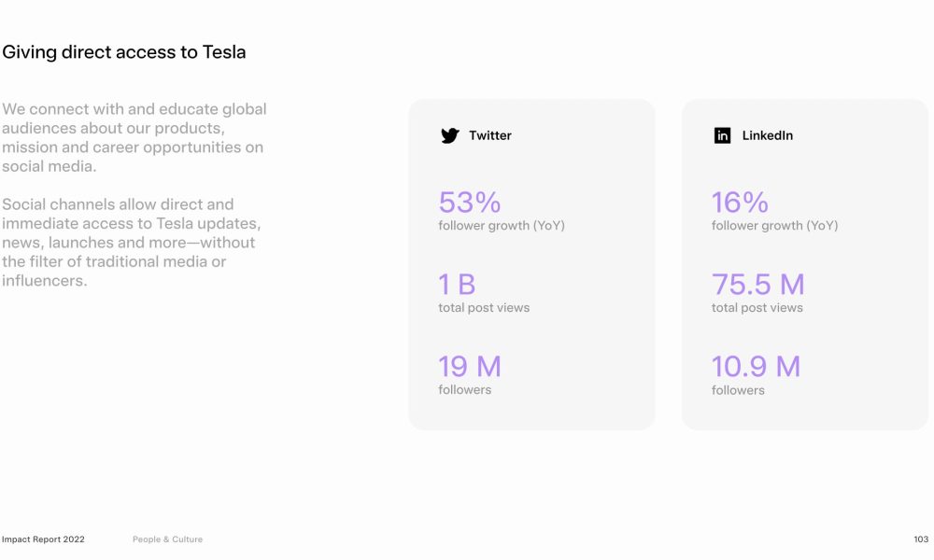Click LinkedIn's 'total post views' caption
This screenshot has width=934, height=560.
757,308
